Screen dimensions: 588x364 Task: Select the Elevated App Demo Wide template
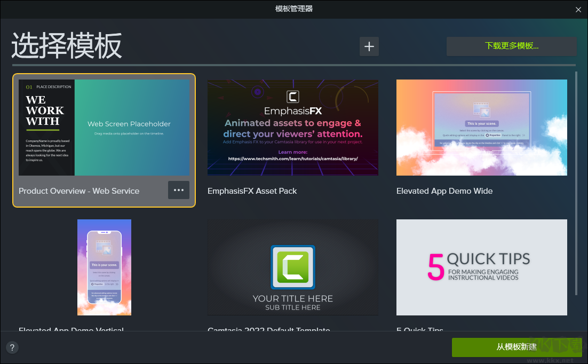point(481,128)
